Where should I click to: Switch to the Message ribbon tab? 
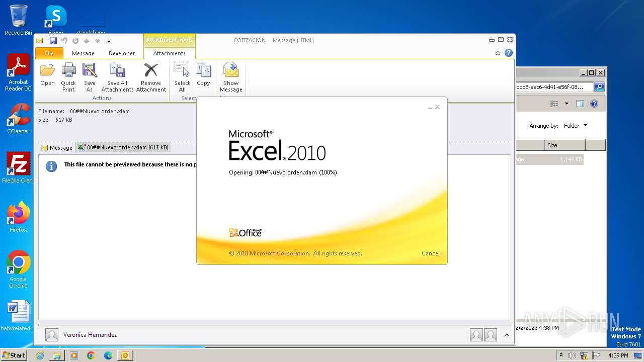[x=83, y=53]
